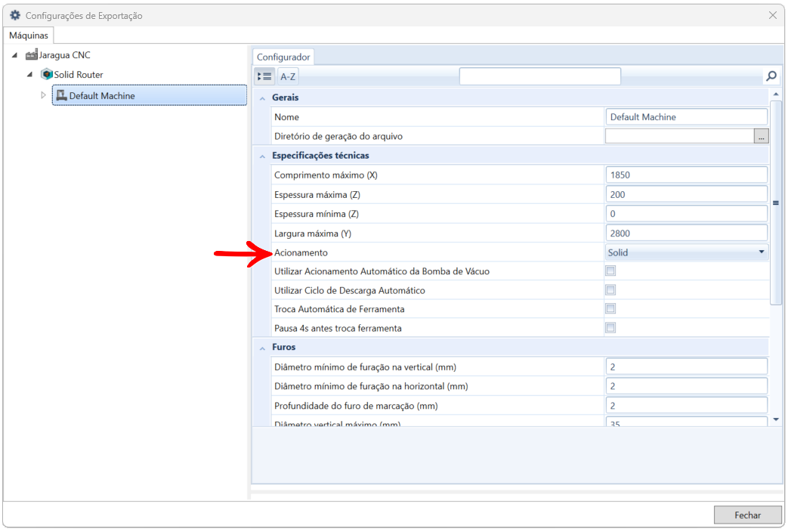The height and width of the screenshot is (532, 788).
Task: Edit minimum horizontal drilling diameter field
Action: (x=687, y=386)
